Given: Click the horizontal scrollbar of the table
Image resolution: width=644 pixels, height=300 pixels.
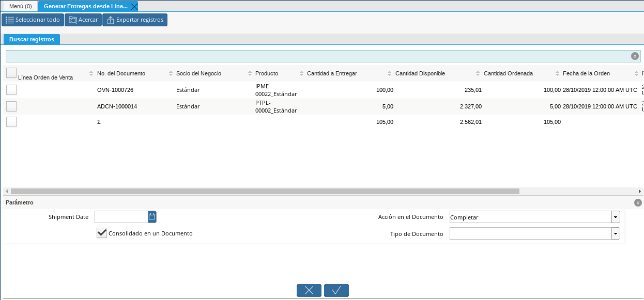Looking at the screenshot, I should (265, 191).
